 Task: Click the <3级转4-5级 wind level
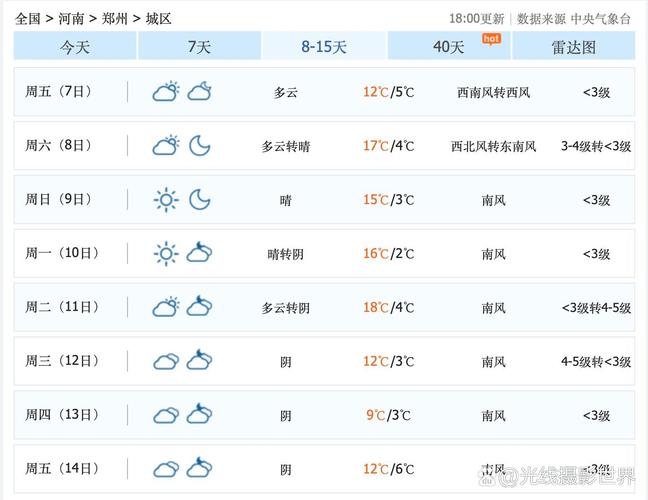tap(596, 308)
